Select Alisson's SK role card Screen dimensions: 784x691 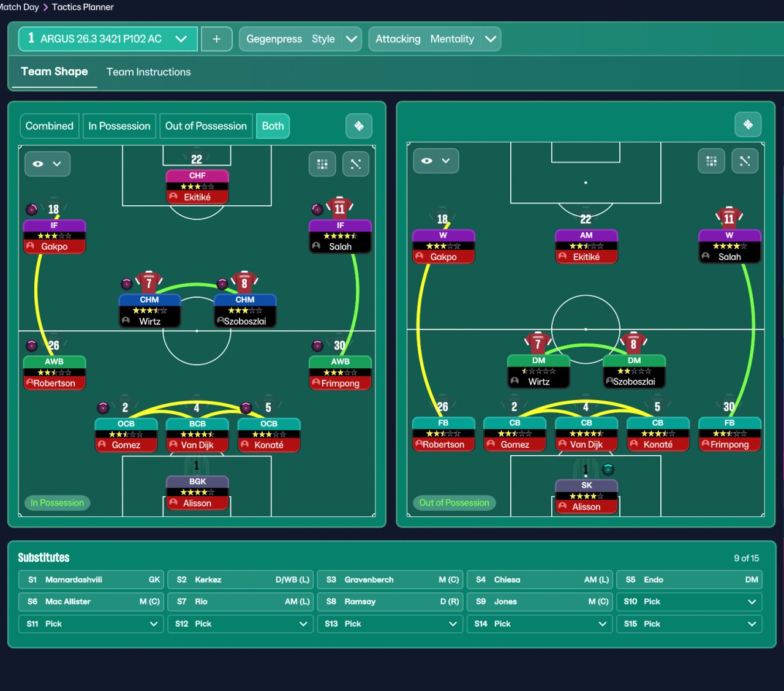point(587,496)
